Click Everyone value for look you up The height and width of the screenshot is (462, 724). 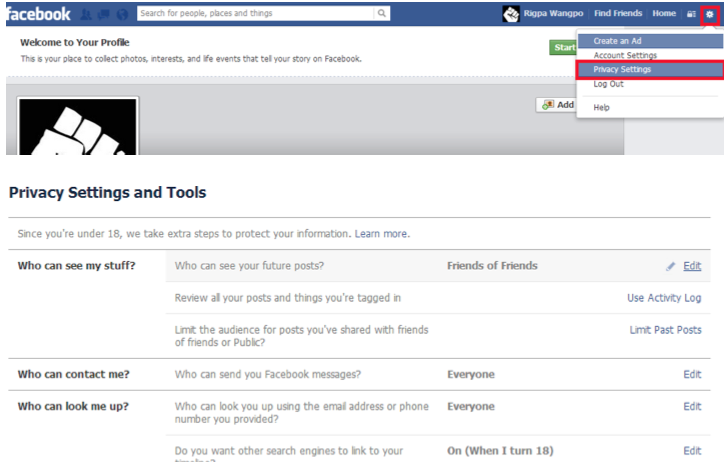[471, 407]
